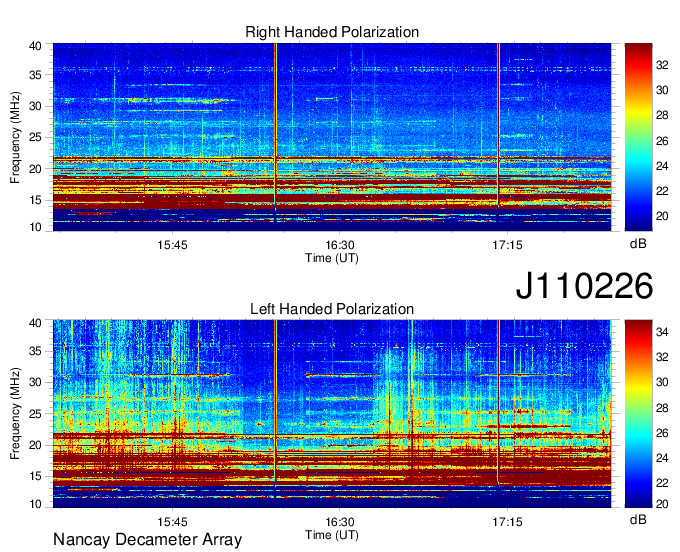Click the 10 frequency tick of the Left Handed plot
This screenshot has height=552, width=680.
point(35,504)
